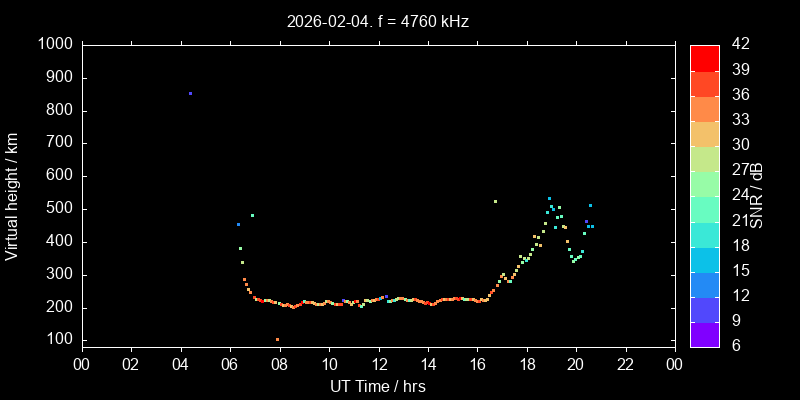800x400 pixels.
Task: Click the lone yellow point near 520 km
Action: 495,201
